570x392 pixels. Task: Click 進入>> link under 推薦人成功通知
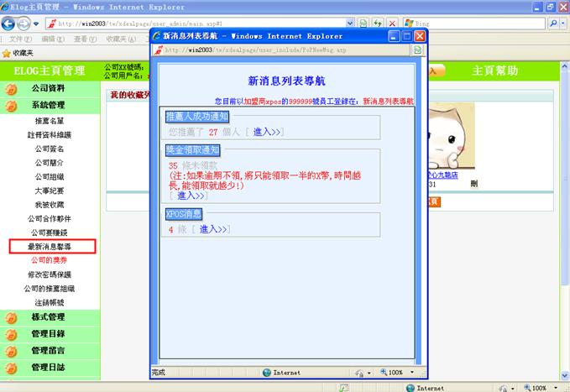tap(268, 132)
